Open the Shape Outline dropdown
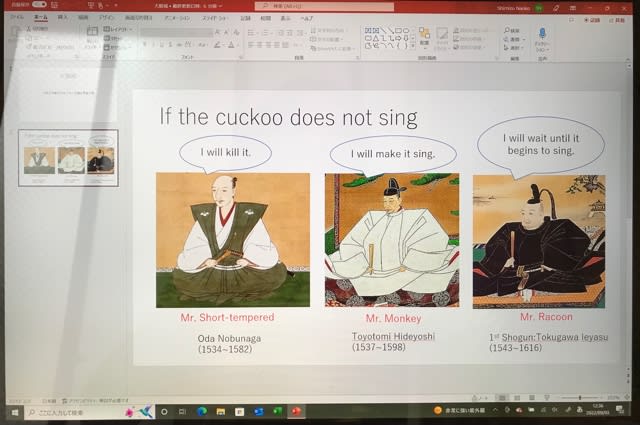Screen dimensions: 640x425 point(469,39)
